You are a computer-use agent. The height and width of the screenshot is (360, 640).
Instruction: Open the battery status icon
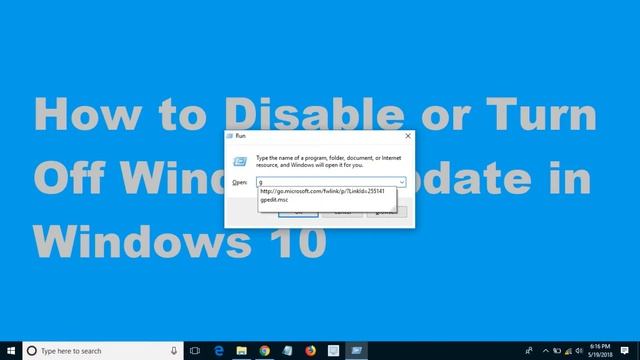[557, 351]
